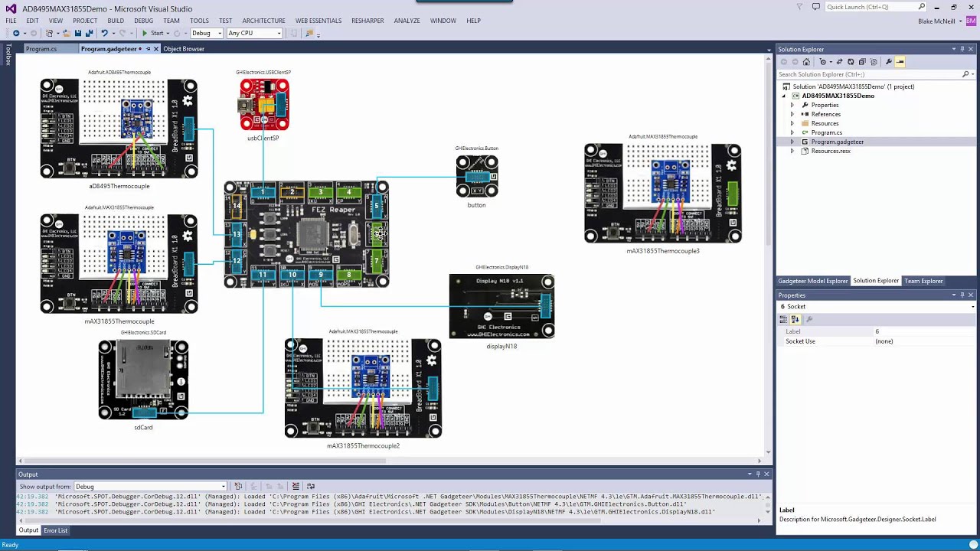The height and width of the screenshot is (551, 980).
Task: Click the Properties wrench icon in Solution Explorer
Action: click(889, 62)
